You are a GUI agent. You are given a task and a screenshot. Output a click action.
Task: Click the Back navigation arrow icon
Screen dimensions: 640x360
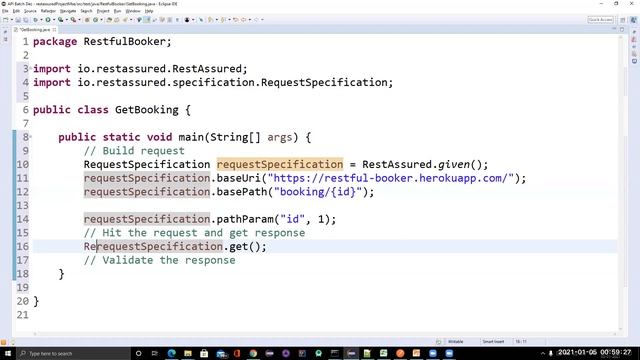(x=243, y=20)
